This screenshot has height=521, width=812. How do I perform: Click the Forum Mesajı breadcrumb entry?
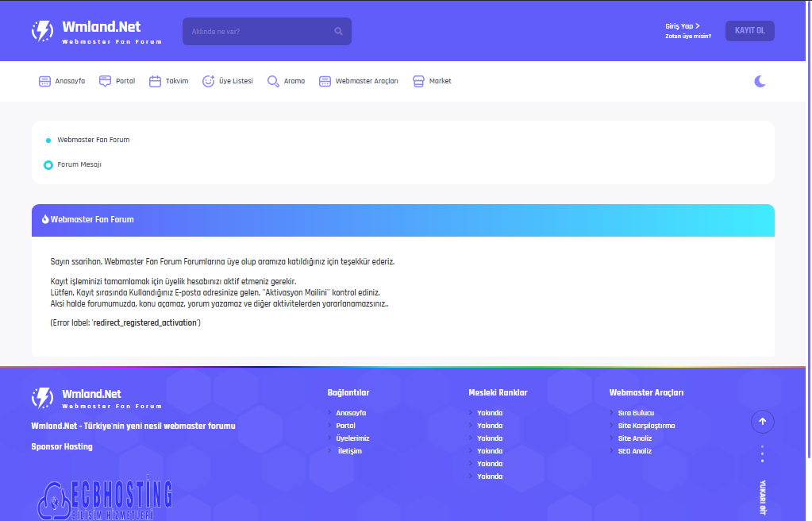point(79,164)
